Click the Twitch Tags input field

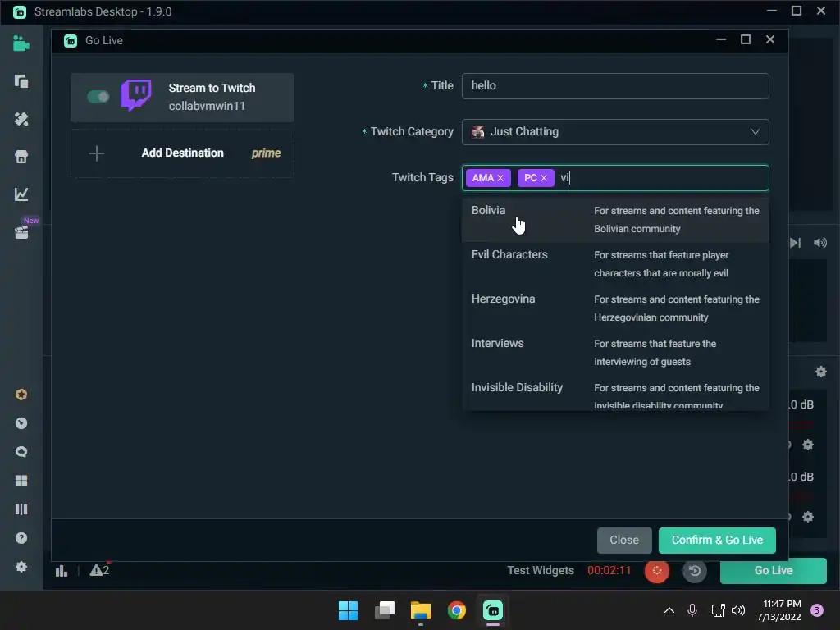coord(615,178)
